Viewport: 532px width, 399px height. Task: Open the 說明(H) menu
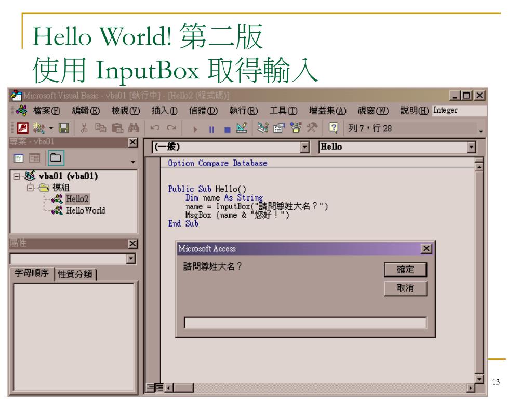[x=414, y=111]
